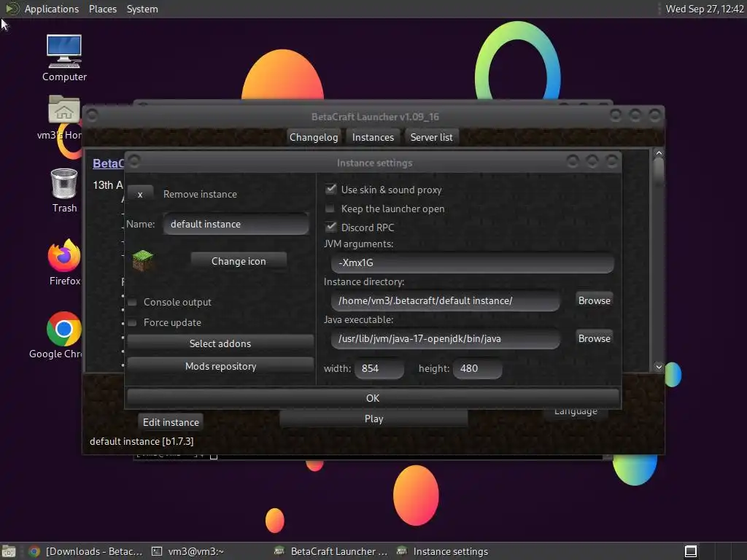Screen dimensions: 747x560
Task: Confirm settings with the OK button
Action: [373, 398]
